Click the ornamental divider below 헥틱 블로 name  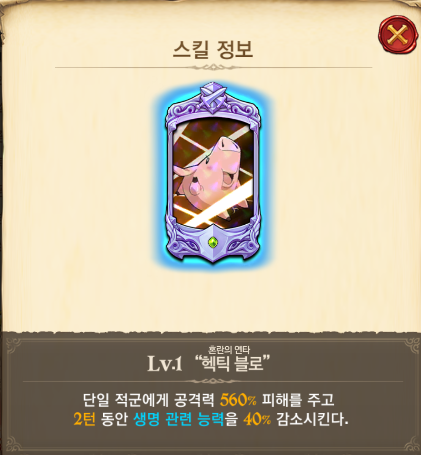pos(213,381)
